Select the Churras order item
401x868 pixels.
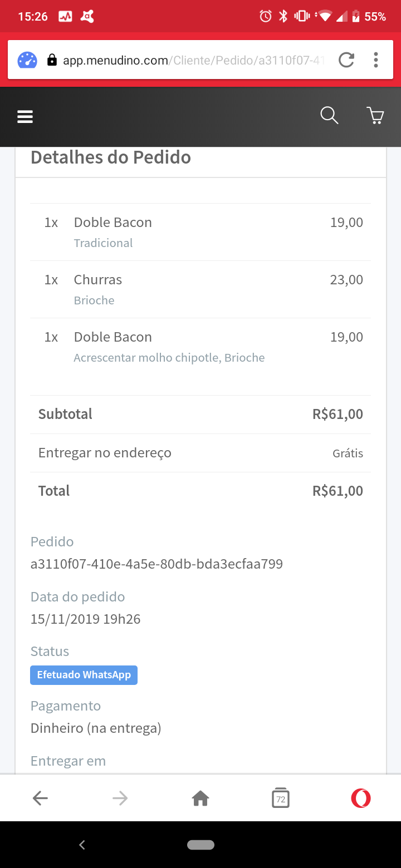coord(200,289)
